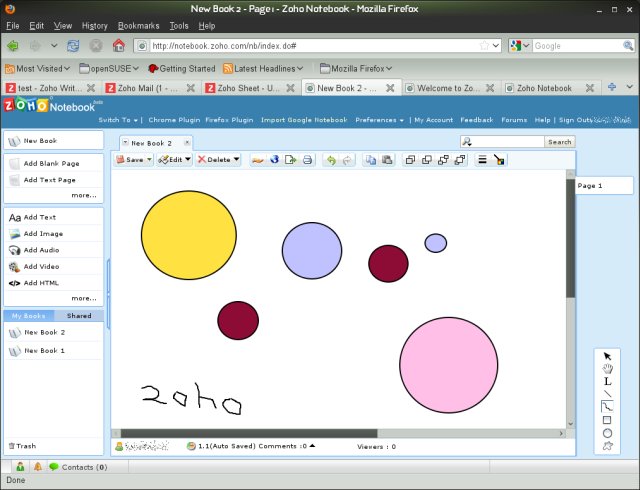Switch to the Shared books tab
The height and width of the screenshot is (490, 640).
[x=79, y=316]
